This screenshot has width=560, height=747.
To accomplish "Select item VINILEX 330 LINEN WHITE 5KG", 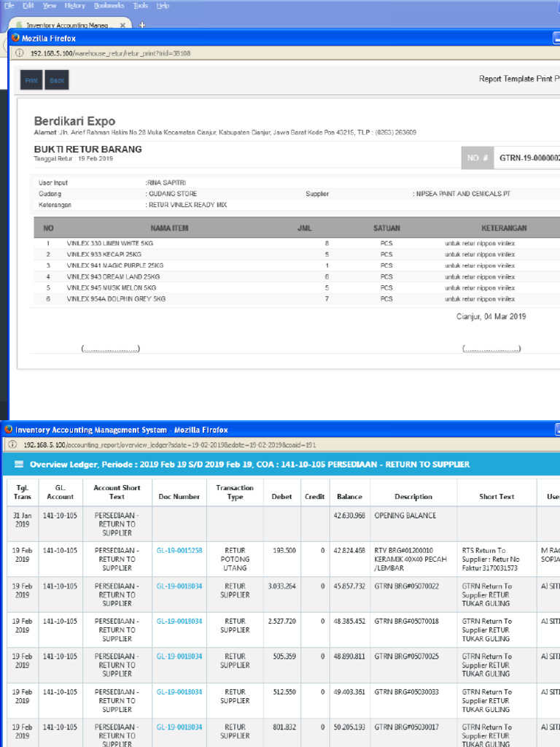I will point(110,244).
